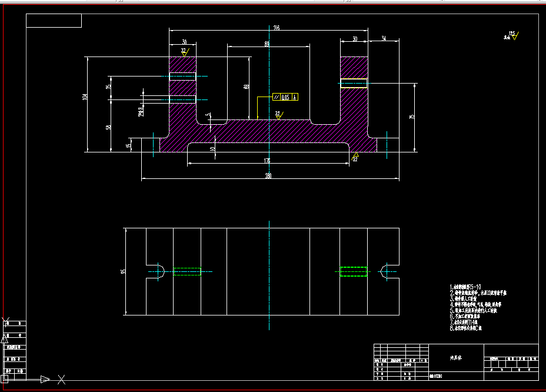
Task: Select the magenta hatch in right upright top
Action: point(354,68)
